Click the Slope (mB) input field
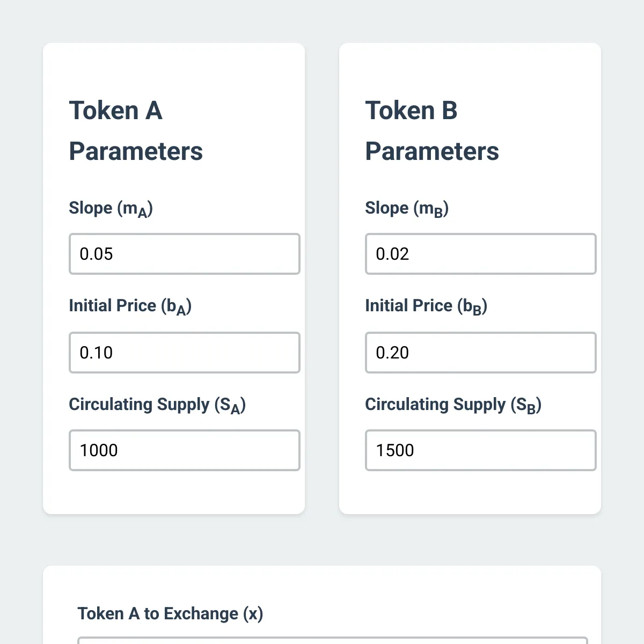Screen dimensions: 644x644 pyautogui.click(x=480, y=254)
